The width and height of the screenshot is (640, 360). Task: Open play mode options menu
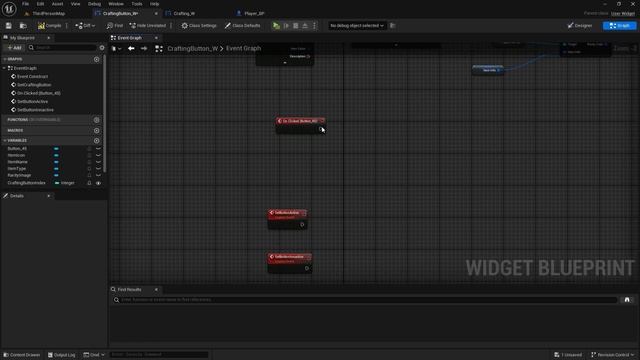(314, 26)
